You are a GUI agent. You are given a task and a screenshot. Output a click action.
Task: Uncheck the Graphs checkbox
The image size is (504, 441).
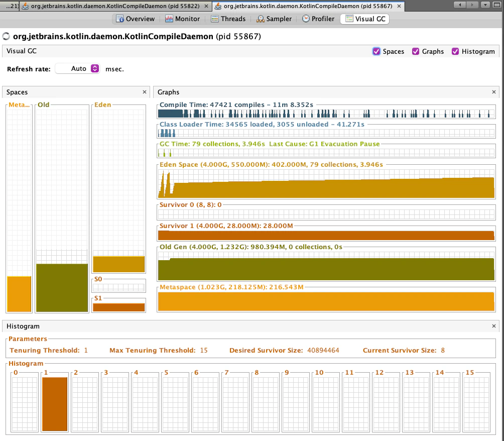point(416,51)
